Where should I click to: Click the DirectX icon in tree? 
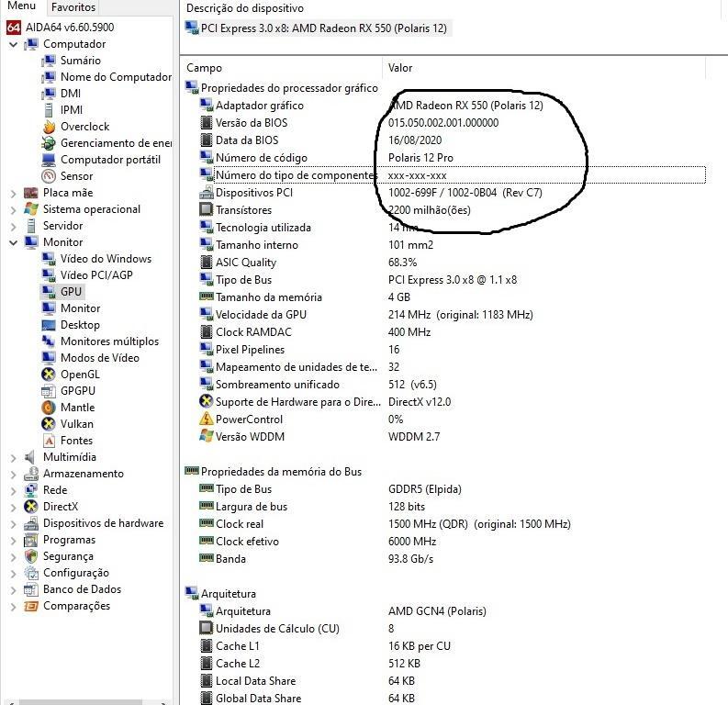[31, 507]
